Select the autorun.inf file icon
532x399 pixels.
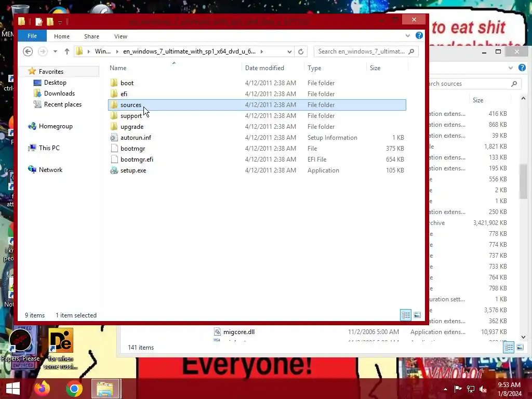114,137
